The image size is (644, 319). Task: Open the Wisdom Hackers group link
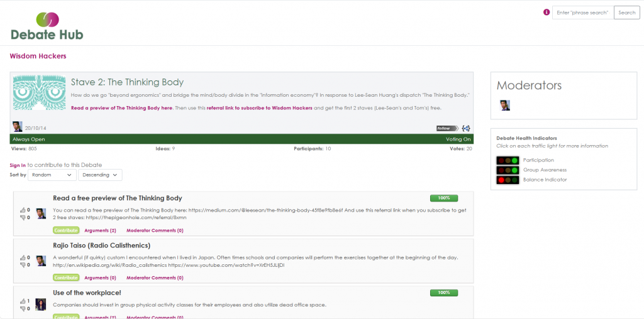(x=38, y=57)
